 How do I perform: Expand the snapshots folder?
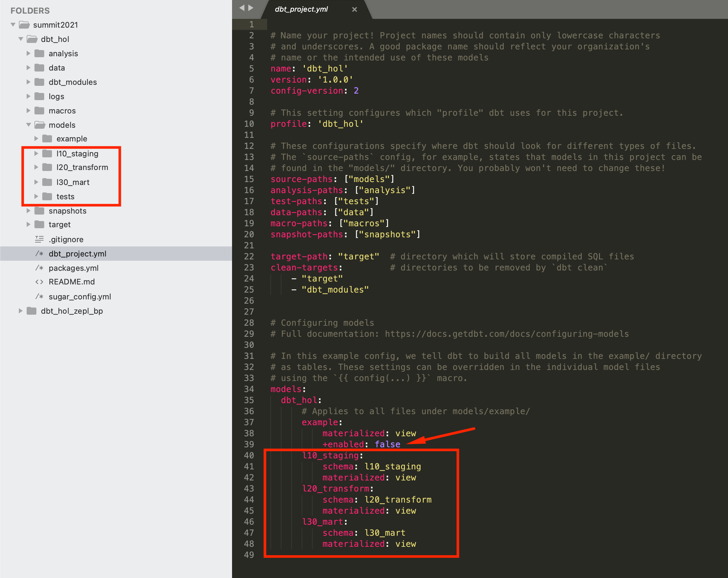(x=29, y=211)
